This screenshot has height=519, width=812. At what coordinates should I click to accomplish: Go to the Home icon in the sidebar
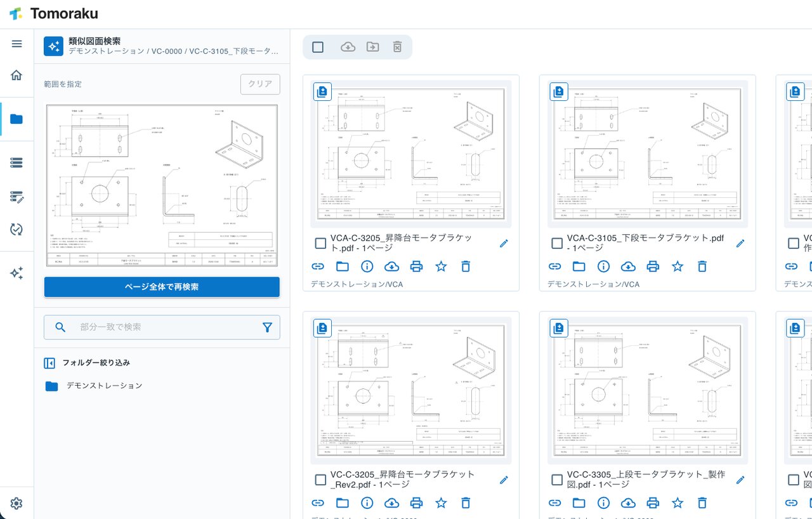point(16,75)
